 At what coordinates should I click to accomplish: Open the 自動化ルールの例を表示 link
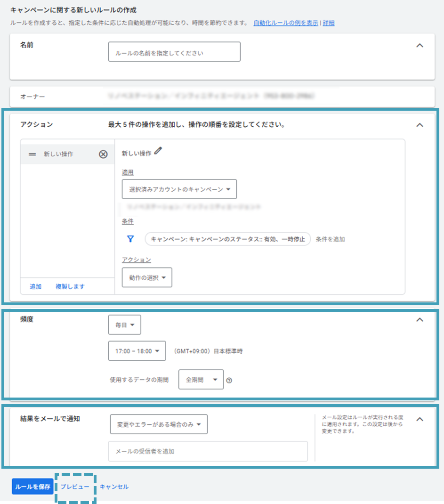285,23
